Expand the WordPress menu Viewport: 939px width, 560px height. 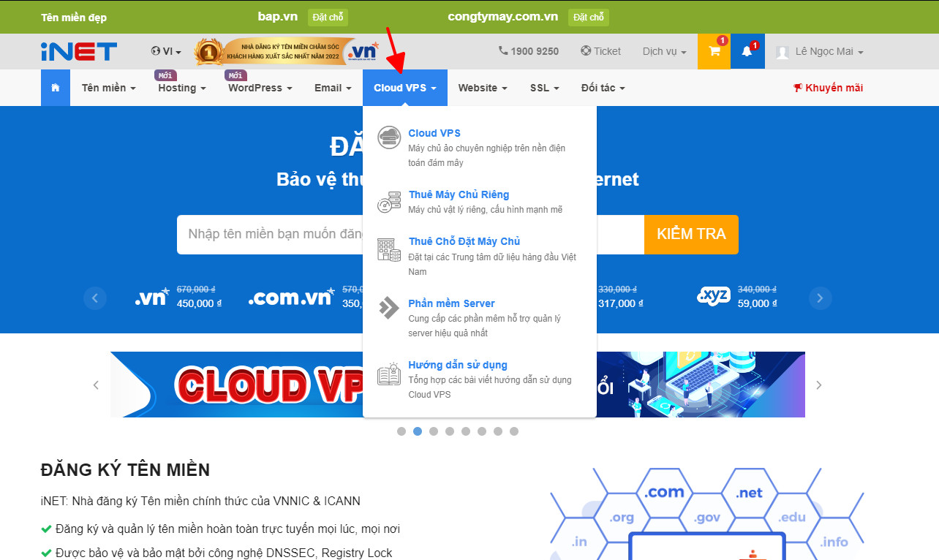[x=260, y=88]
